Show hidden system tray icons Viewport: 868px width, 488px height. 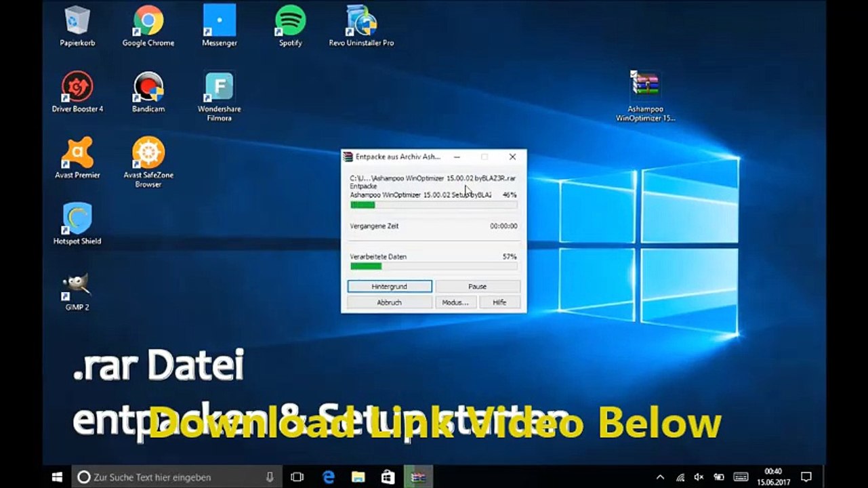tap(661, 477)
